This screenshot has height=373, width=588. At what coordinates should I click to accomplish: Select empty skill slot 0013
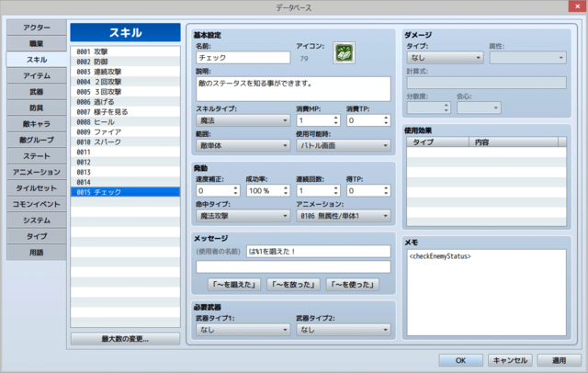[125, 172]
